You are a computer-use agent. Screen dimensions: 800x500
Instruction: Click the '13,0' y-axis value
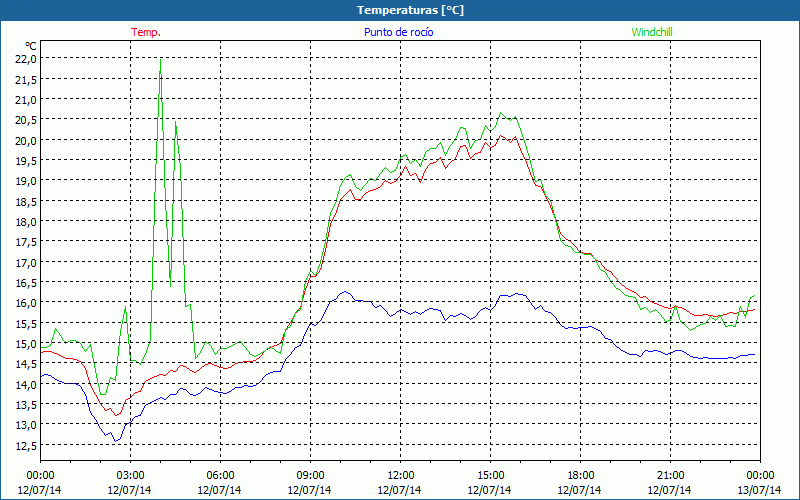[x=26, y=424]
